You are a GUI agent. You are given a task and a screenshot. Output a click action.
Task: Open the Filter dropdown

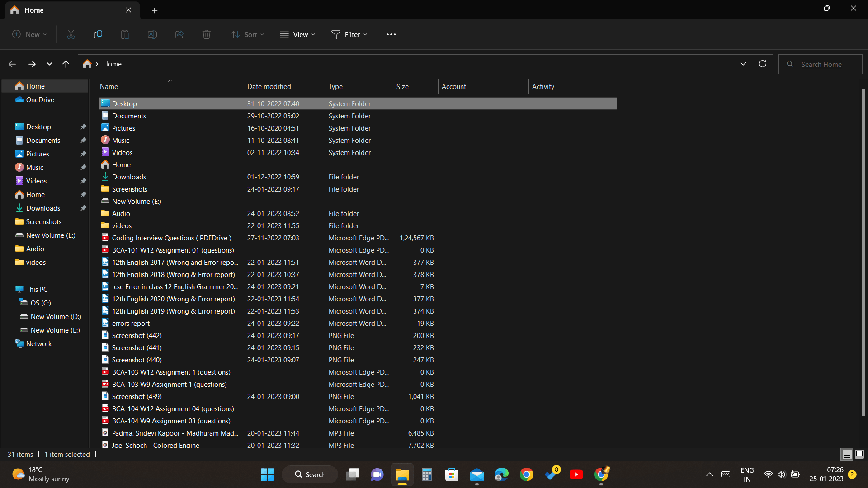click(x=349, y=34)
